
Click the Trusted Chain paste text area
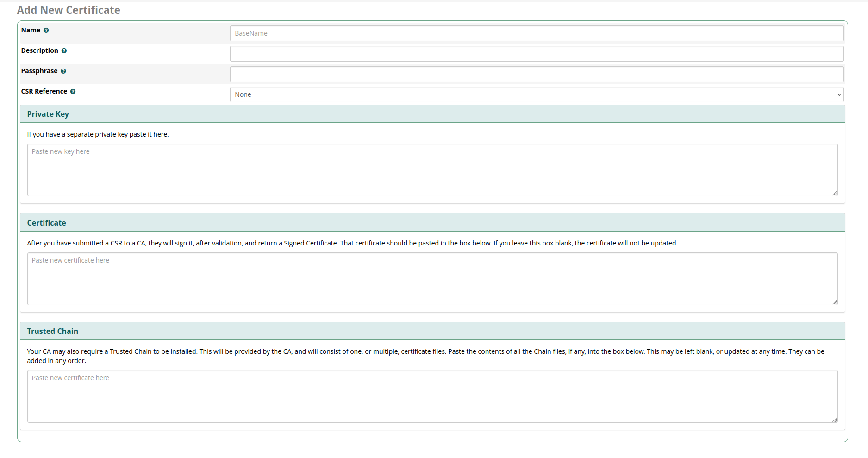tap(432, 396)
